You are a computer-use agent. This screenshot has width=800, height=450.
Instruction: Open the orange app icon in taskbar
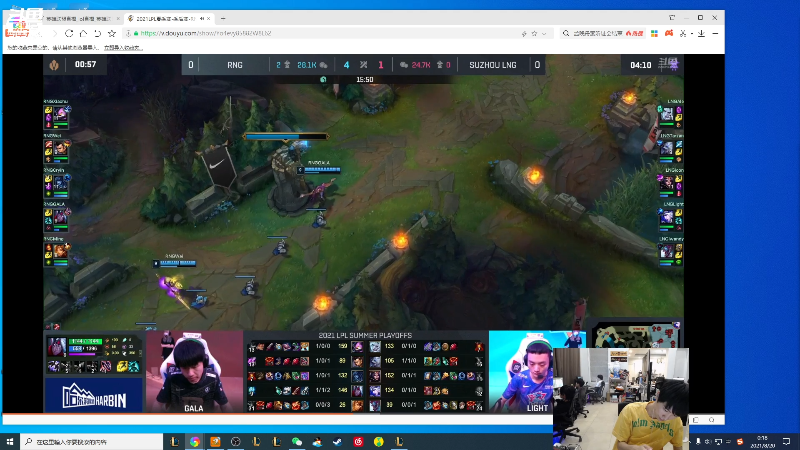(x=215, y=441)
